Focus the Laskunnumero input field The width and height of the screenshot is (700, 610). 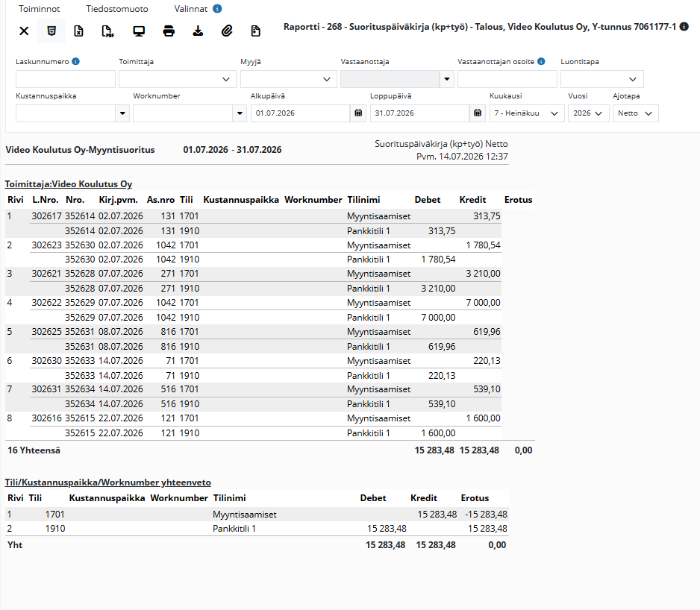(66, 80)
